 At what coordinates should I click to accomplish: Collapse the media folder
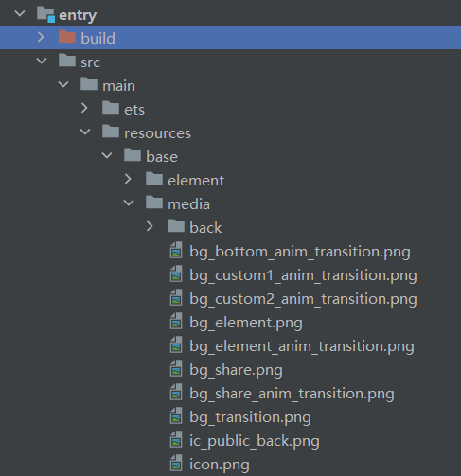129,203
